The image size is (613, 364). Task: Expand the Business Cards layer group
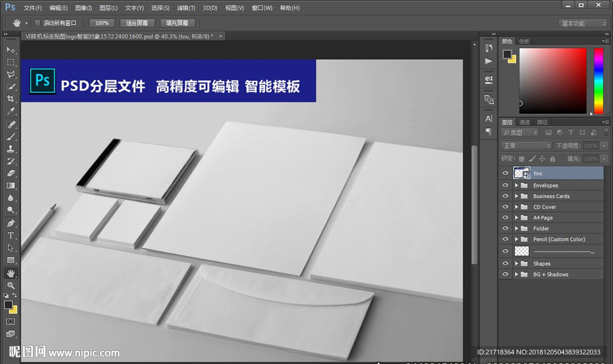516,196
